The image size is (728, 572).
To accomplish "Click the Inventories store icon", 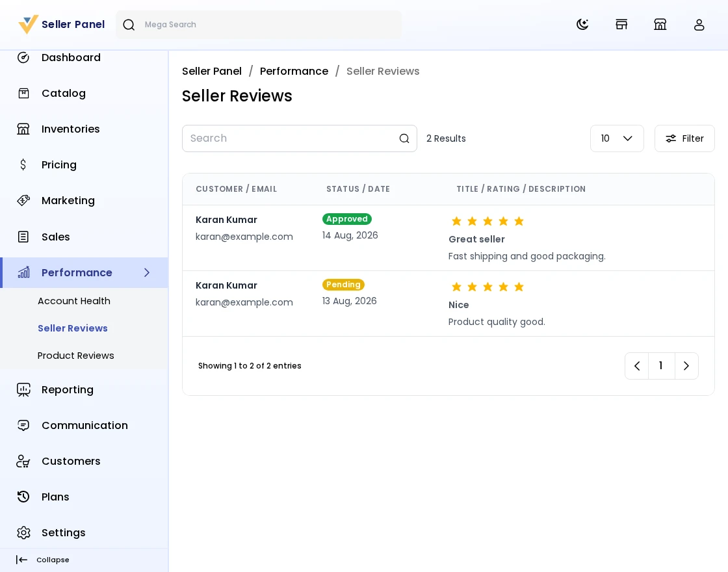I will [x=23, y=129].
